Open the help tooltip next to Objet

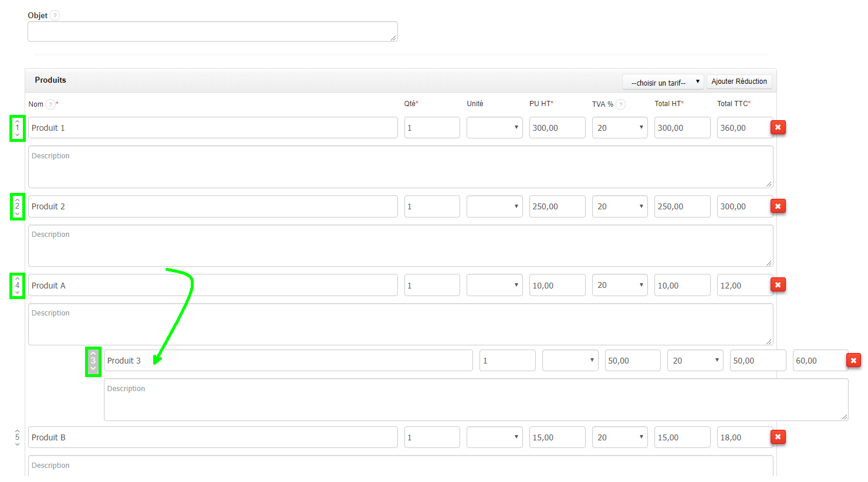click(x=53, y=15)
